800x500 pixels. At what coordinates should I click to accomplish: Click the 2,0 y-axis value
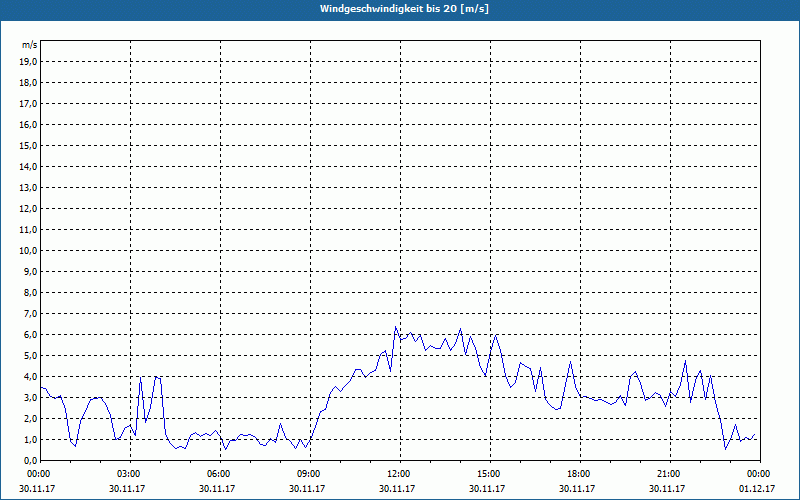pos(30,418)
